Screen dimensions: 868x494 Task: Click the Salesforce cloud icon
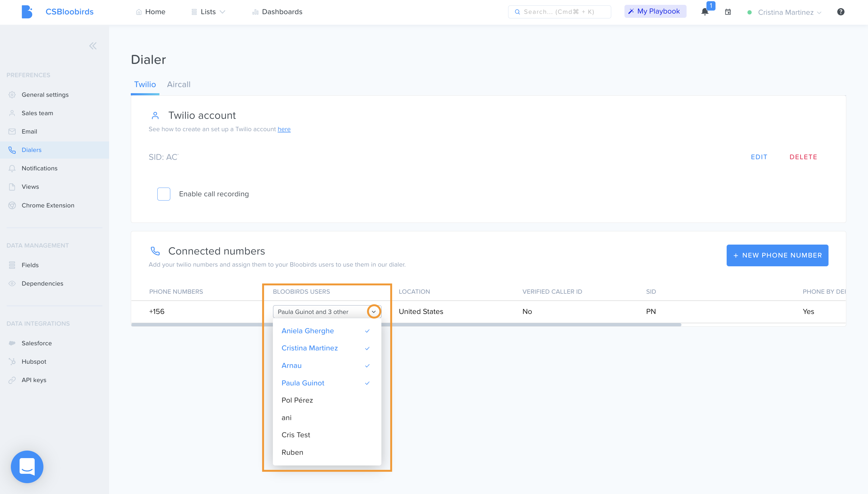click(12, 343)
